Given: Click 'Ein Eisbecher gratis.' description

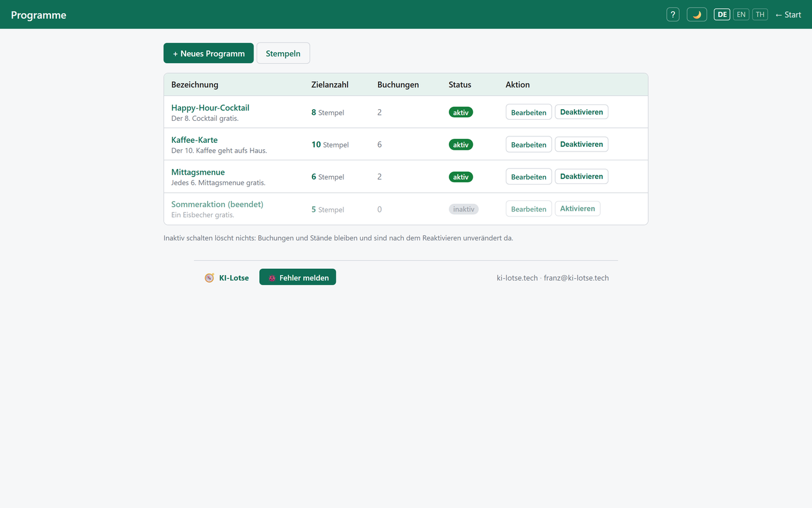Looking at the screenshot, I should 202,215.
